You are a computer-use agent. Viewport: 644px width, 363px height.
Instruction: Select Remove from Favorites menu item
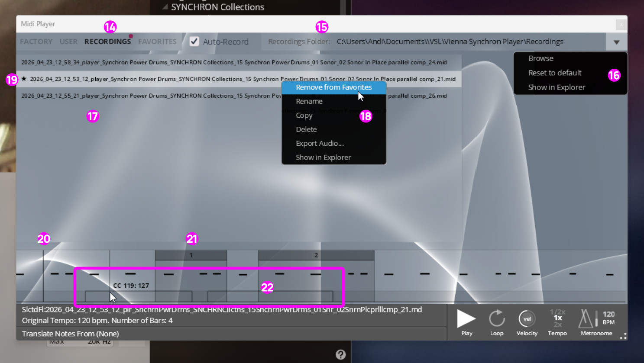(x=333, y=87)
